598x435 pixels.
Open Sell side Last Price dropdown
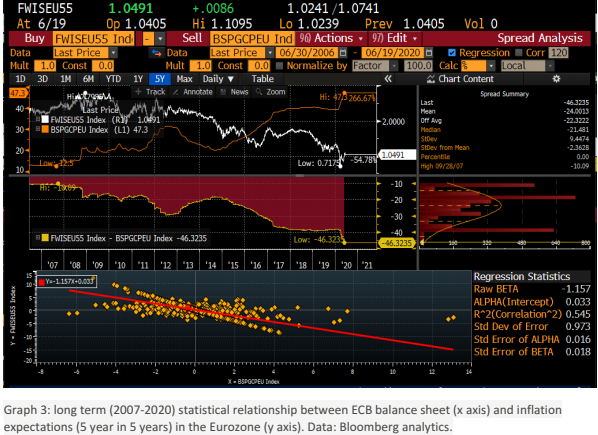click(270, 53)
